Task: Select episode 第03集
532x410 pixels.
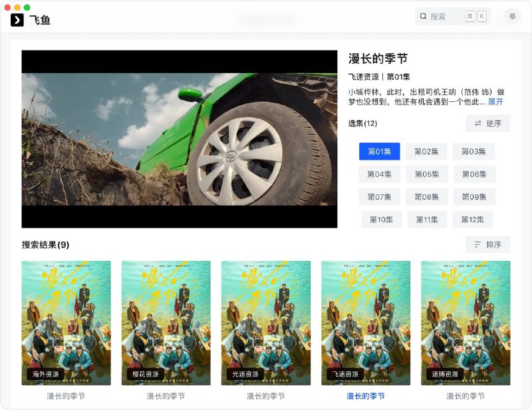Action: 473,151
